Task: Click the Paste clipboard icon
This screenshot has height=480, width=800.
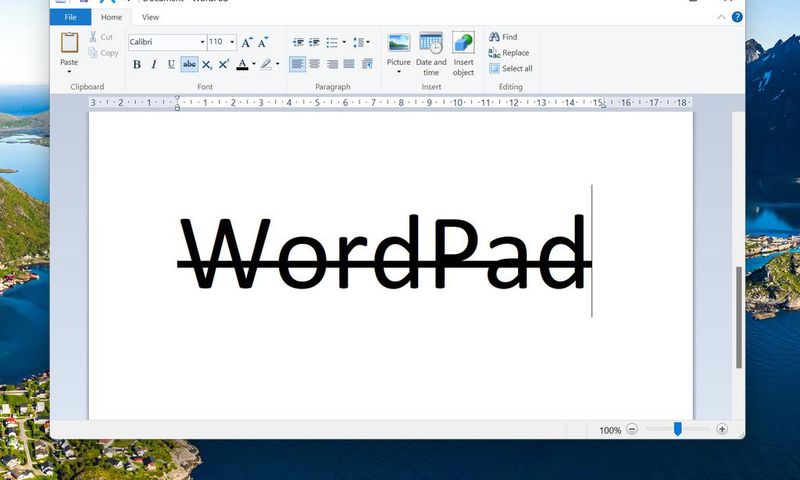Action: tap(69, 43)
